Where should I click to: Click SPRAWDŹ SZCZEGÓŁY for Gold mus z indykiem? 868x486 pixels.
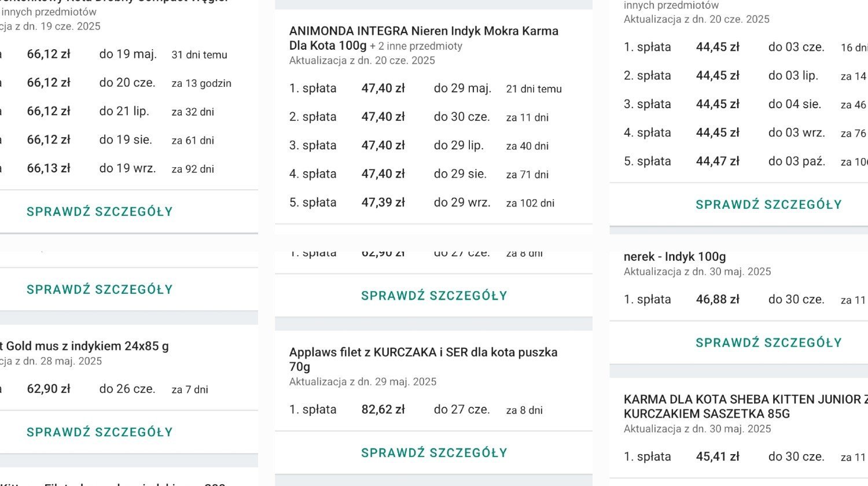pos(100,432)
